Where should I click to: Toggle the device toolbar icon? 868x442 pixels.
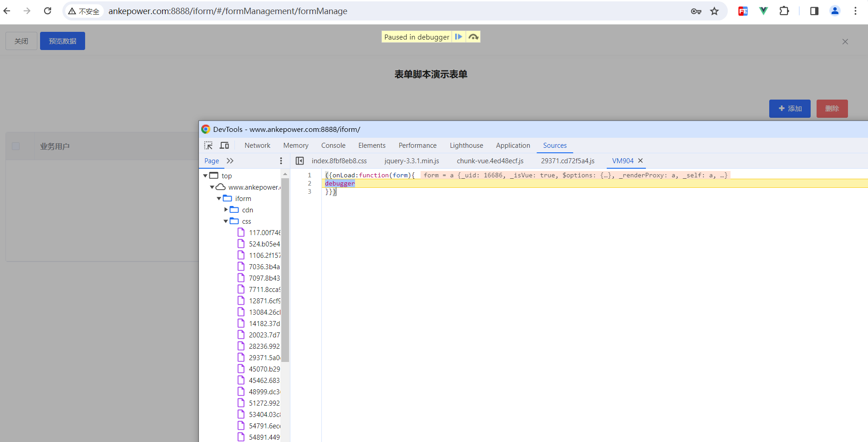click(x=224, y=146)
